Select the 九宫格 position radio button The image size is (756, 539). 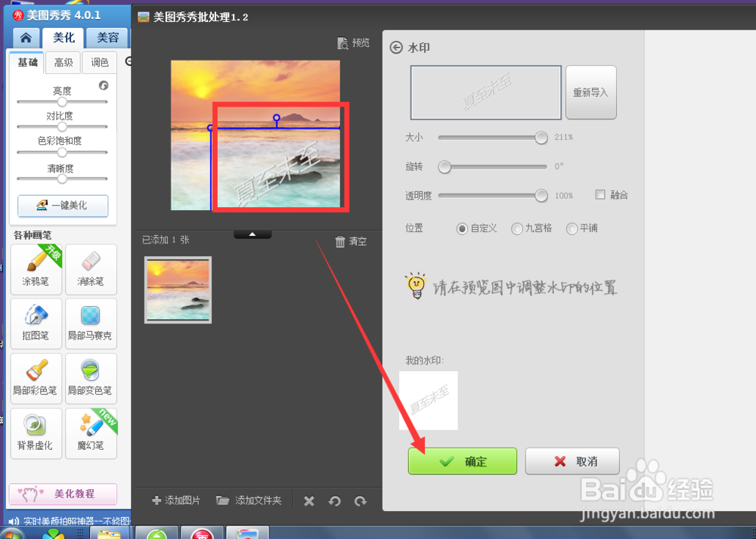tap(517, 228)
